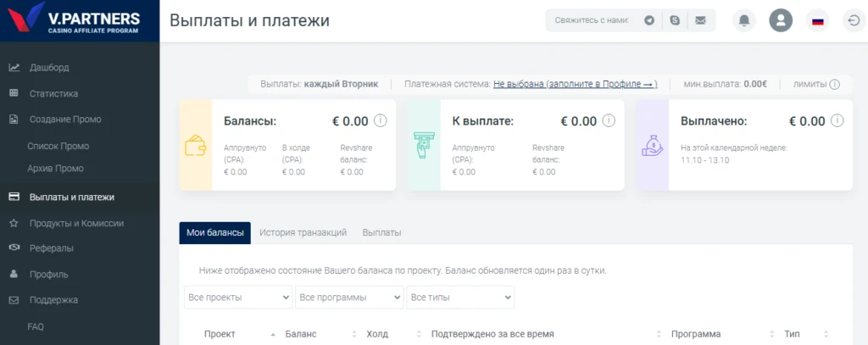
Task: Click the Поддержка envelope icon
Action: [x=14, y=299]
